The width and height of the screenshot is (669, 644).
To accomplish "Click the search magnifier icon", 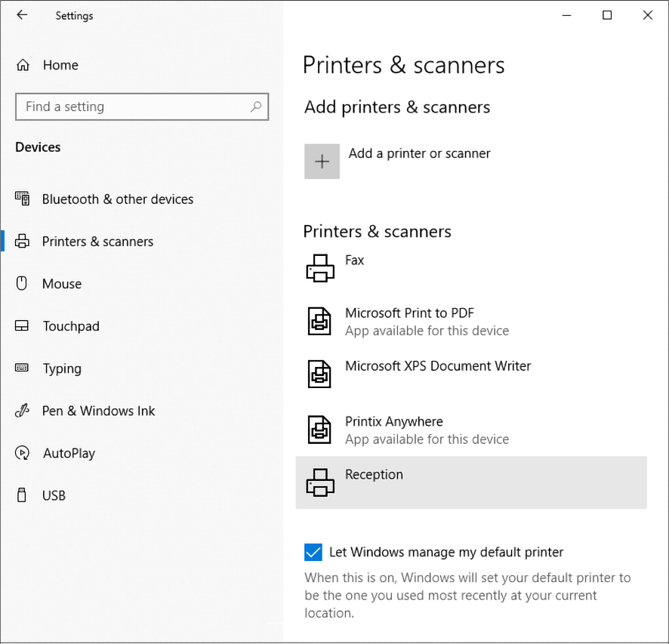I will 257,106.
